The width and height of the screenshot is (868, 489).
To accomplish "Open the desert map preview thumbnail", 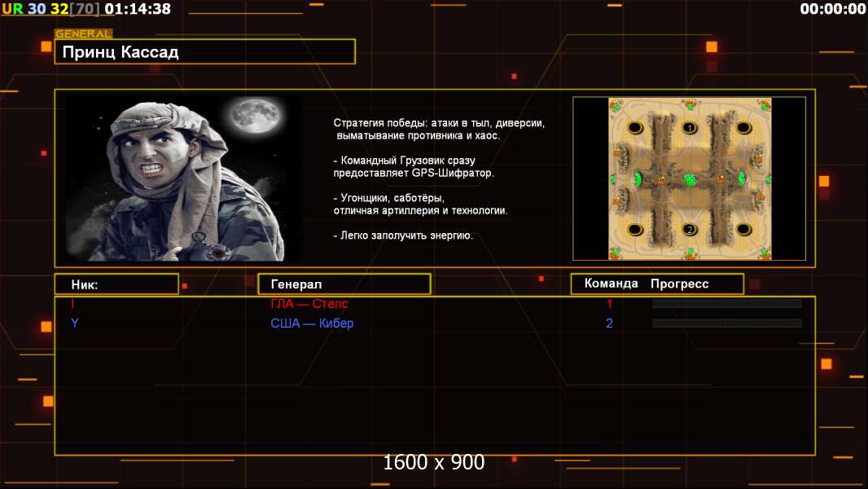I will [690, 178].
